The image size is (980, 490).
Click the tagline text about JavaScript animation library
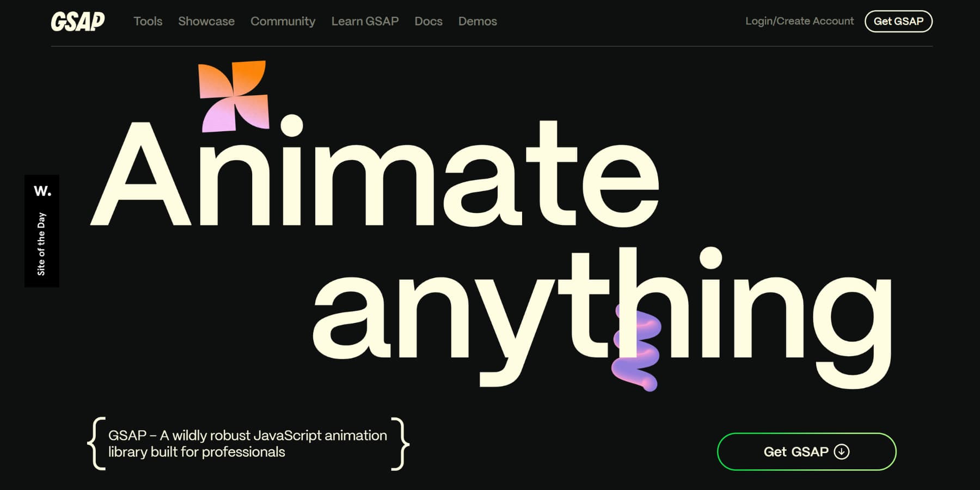[248, 443]
